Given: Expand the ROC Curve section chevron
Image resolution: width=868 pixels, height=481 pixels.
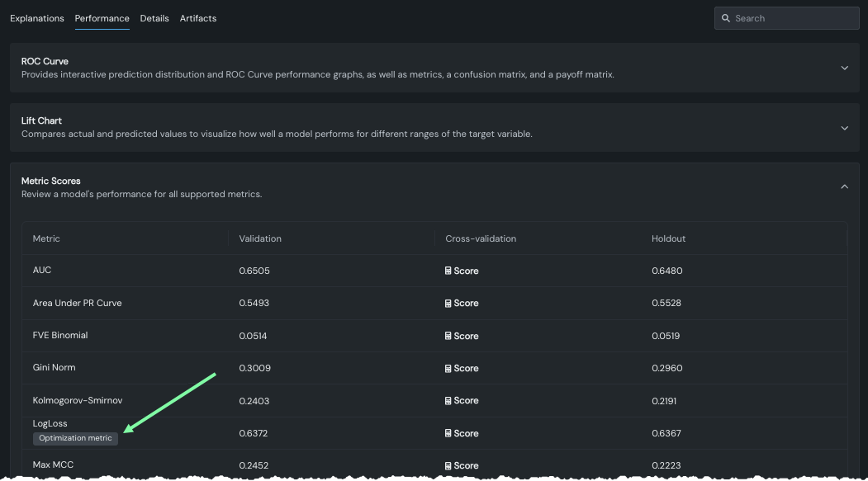Looking at the screenshot, I should click(x=844, y=68).
